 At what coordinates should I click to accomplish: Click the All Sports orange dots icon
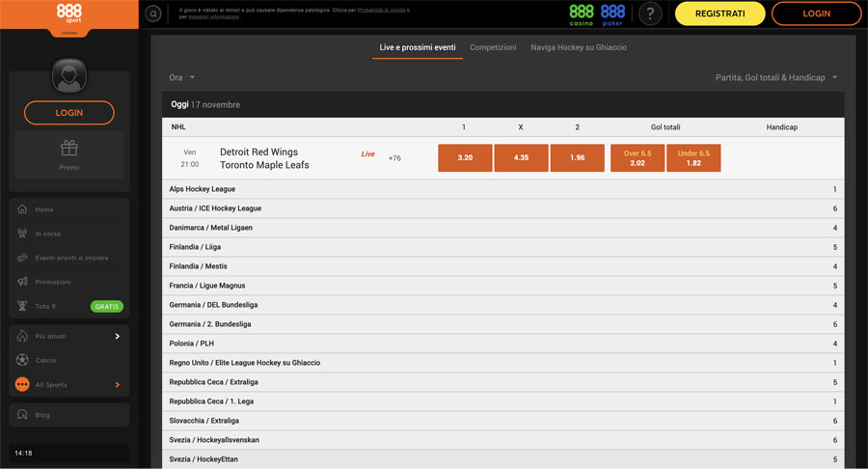[x=22, y=384]
